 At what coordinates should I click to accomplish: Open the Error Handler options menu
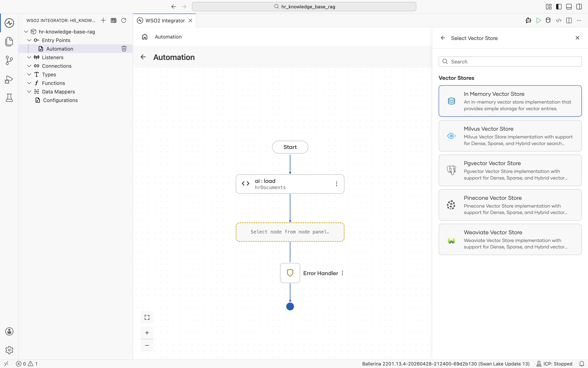coord(342,273)
